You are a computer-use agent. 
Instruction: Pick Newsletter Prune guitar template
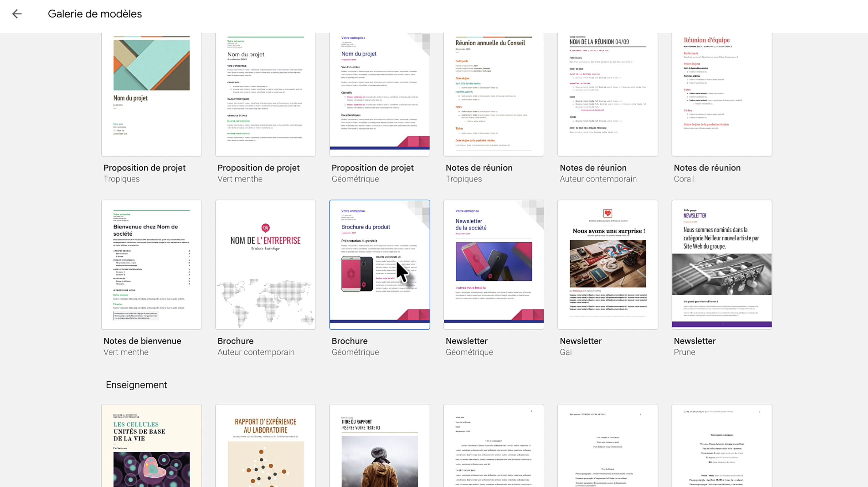pos(721,264)
